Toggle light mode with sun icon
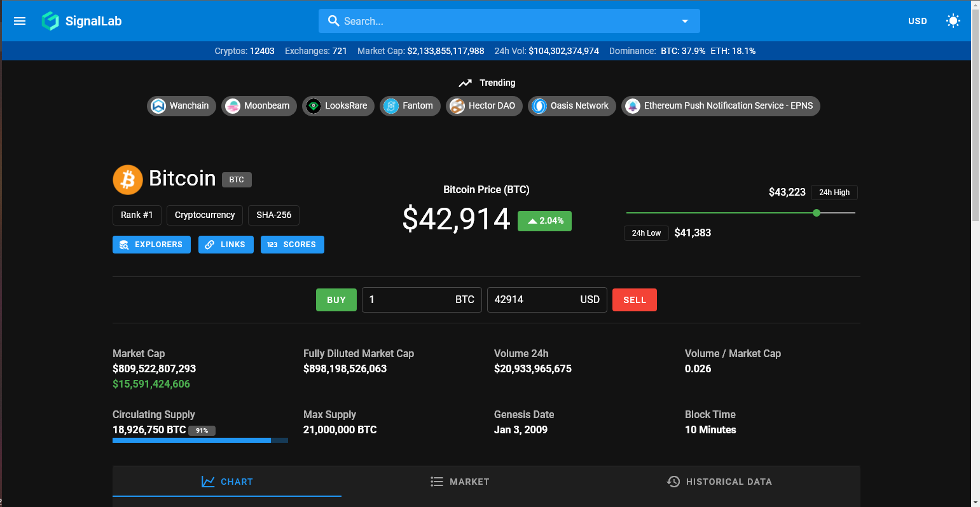The image size is (980, 507). 953,21
